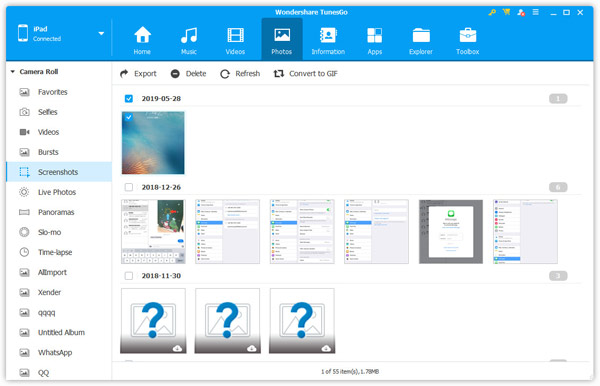Check the 2018-12-26 date group checkbox
The image size is (600, 386).
tap(129, 187)
